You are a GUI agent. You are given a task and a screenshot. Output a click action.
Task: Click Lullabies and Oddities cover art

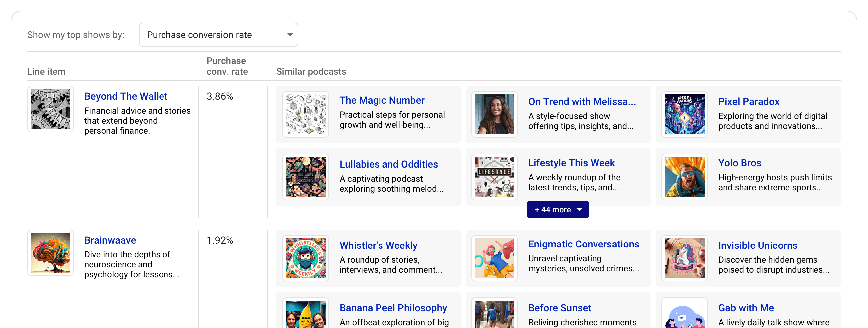click(x=306, y=177)
